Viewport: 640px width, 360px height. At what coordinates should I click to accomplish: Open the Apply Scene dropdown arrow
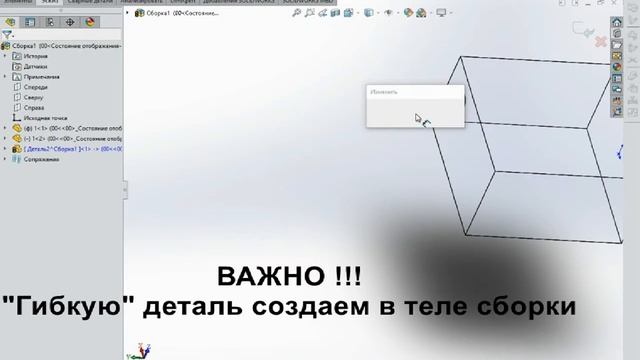tap(431, 13)
